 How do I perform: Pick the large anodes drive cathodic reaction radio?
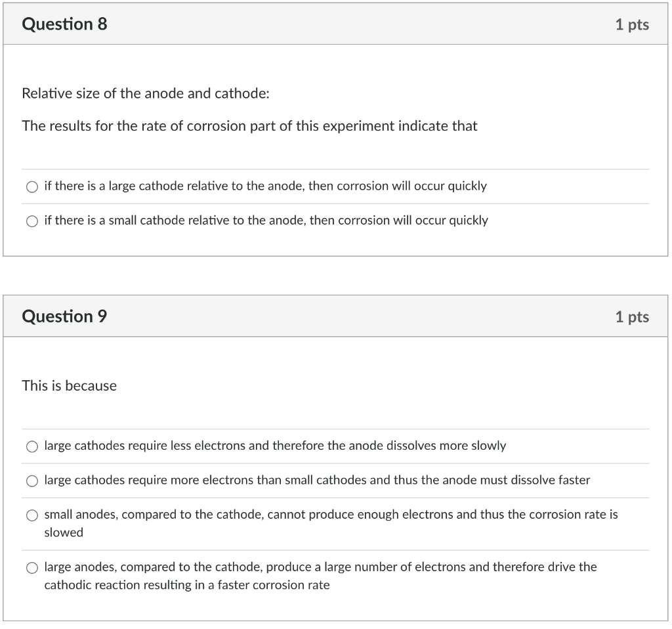pos(32,568)
